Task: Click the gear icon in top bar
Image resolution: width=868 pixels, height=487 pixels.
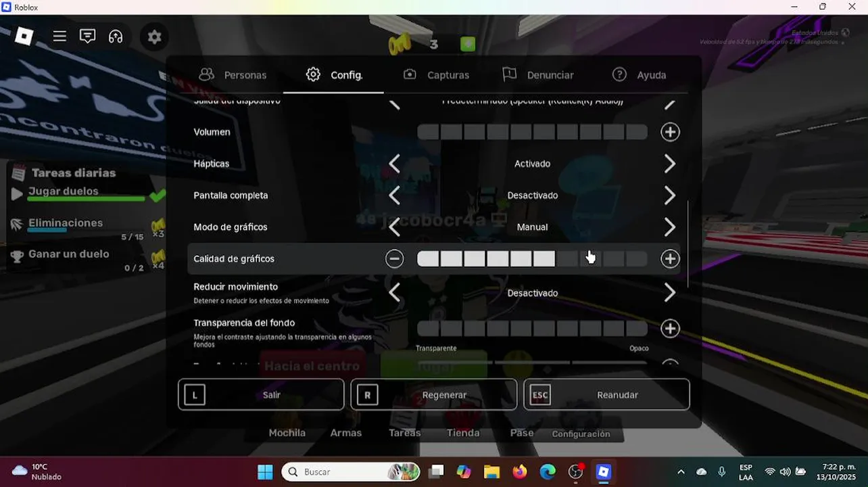Action: [x=155, y=37]
